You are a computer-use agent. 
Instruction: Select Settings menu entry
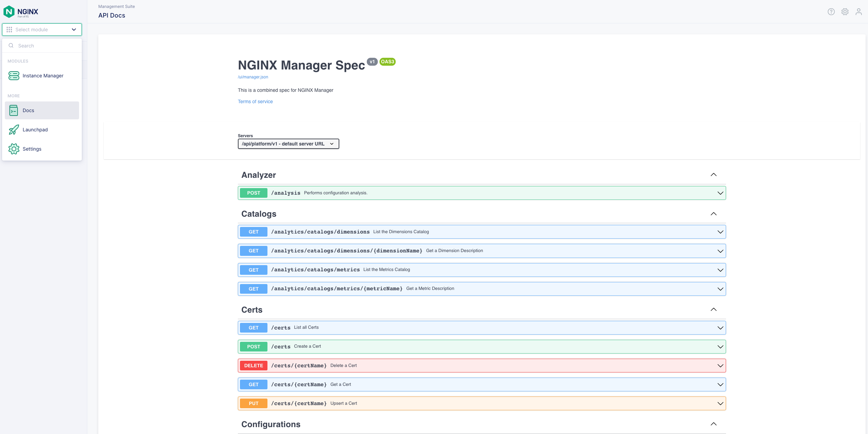(x=42, y=149)
